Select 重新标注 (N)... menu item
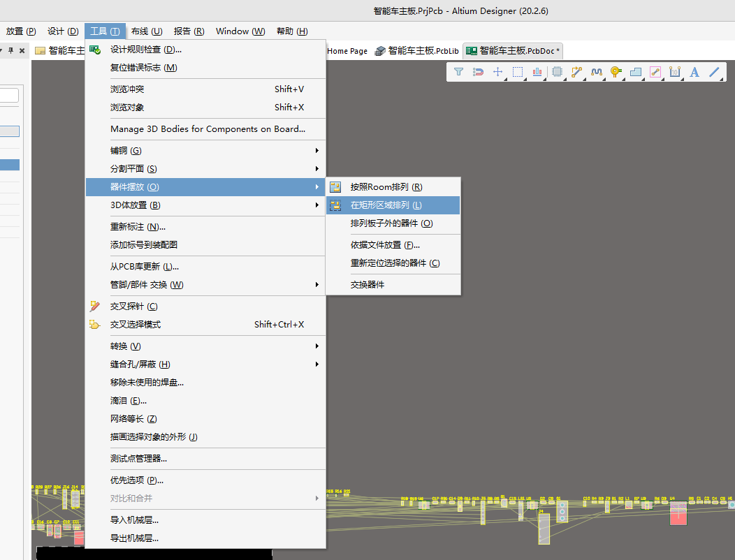The height and width of the screenshot is (560, 735). point(205,227)
